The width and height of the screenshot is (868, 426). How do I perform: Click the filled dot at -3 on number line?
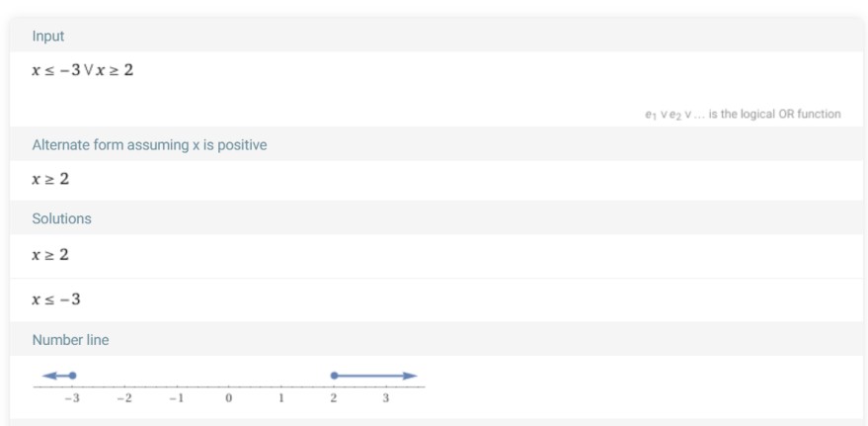(72, 376)
